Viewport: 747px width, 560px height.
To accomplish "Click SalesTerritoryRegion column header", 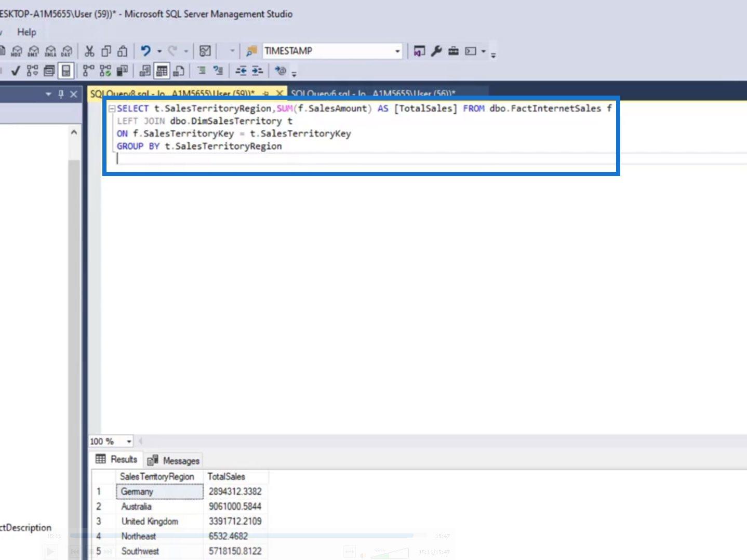I will tap(159, 476).
